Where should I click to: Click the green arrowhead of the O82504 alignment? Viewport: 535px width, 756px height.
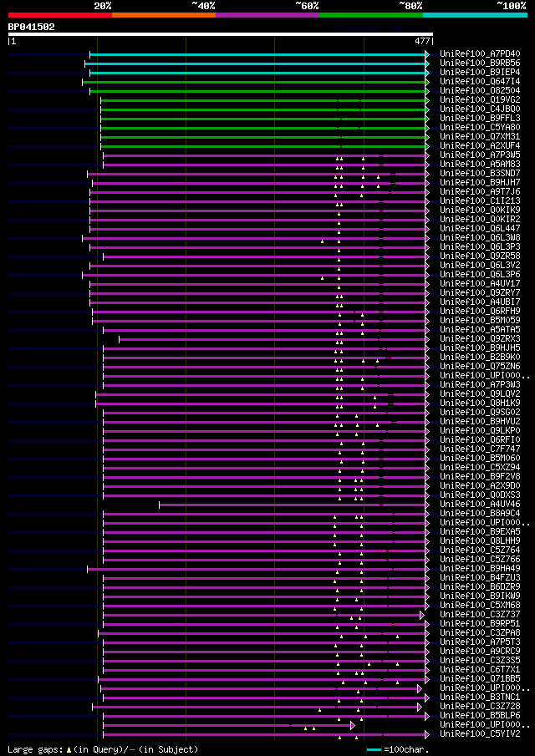pyautogui.click(x=427, y=91)
